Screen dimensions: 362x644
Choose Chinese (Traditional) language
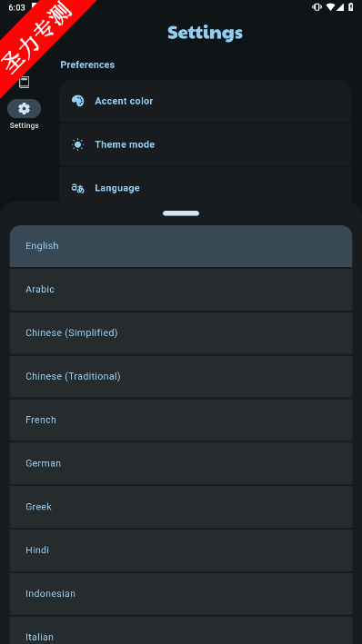[181, 377]
